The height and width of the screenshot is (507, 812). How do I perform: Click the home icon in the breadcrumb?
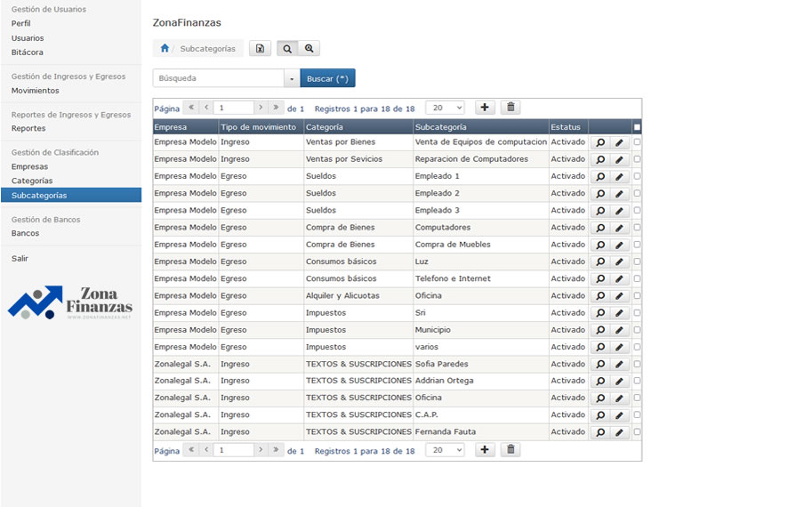click(165, 49)
